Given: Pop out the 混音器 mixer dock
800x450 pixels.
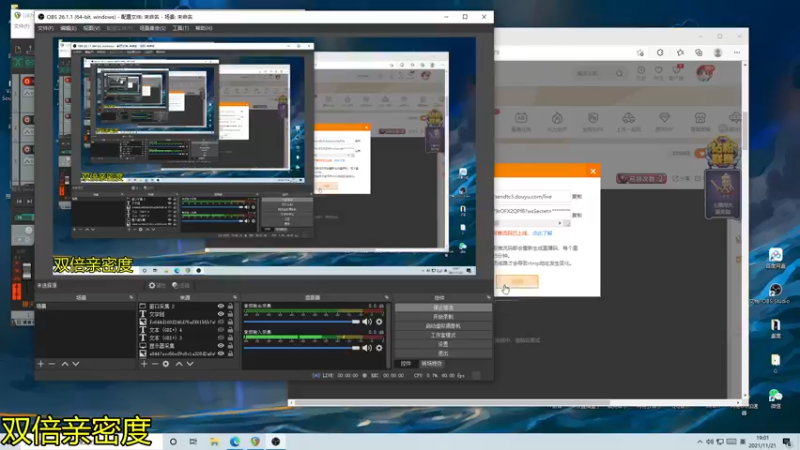Looking at the screenshot, I should point(386,297).
